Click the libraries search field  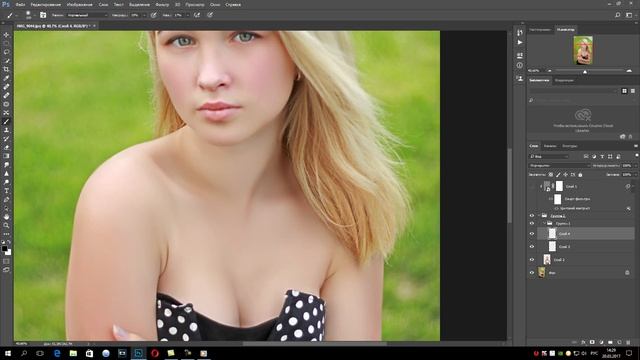(x=582, y=100)
